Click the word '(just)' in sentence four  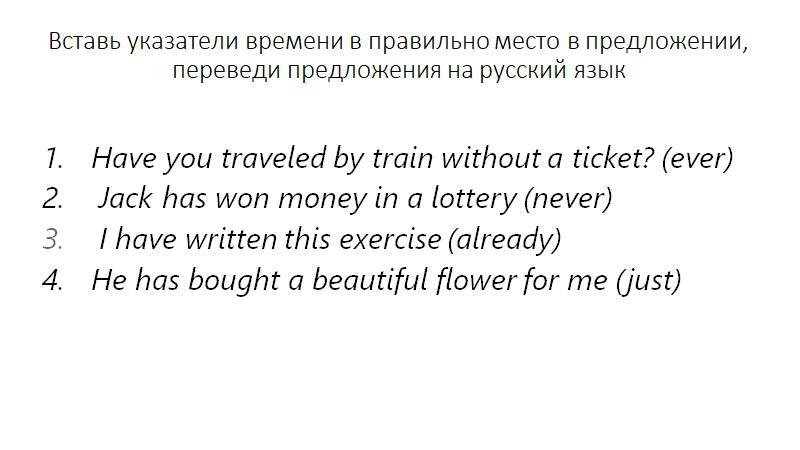tap(648, 281)
